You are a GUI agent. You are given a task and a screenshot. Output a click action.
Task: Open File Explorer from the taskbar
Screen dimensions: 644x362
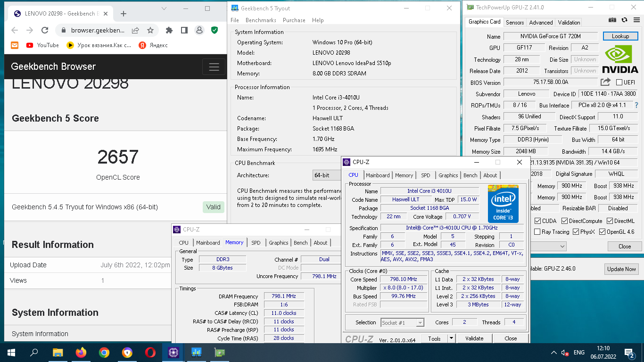click(58, 352)
